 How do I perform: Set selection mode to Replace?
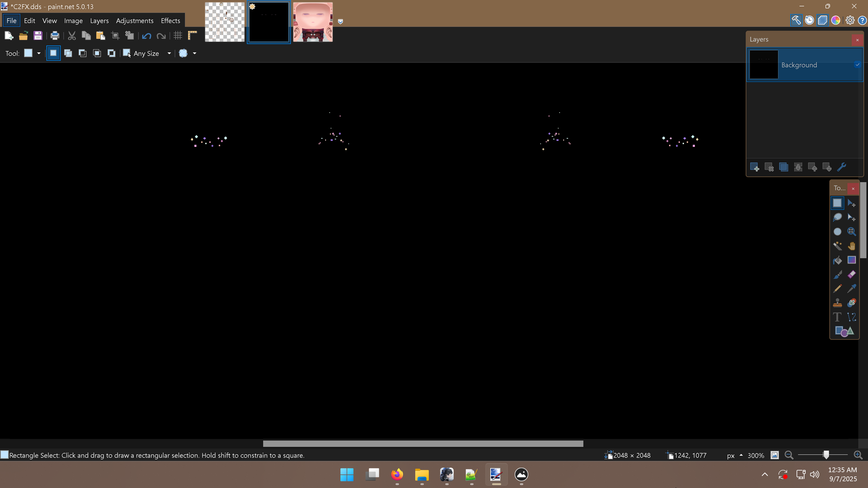pyautogui.click(x=53, y=53)
